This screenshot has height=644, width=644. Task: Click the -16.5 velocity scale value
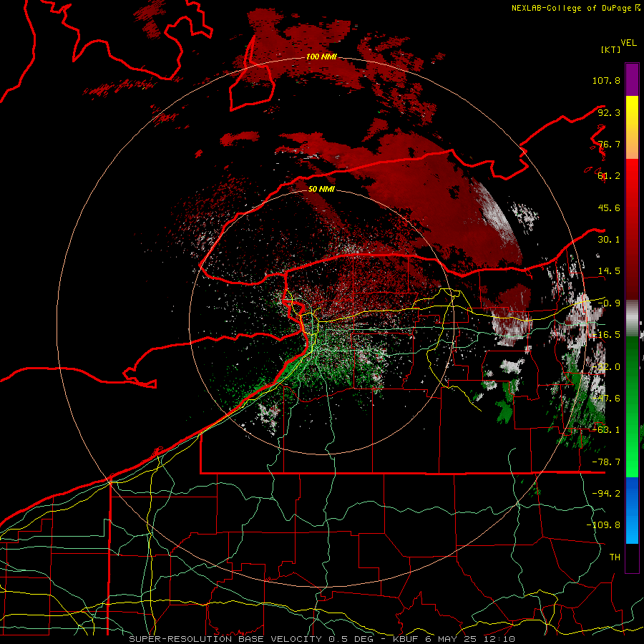point(606,335)
